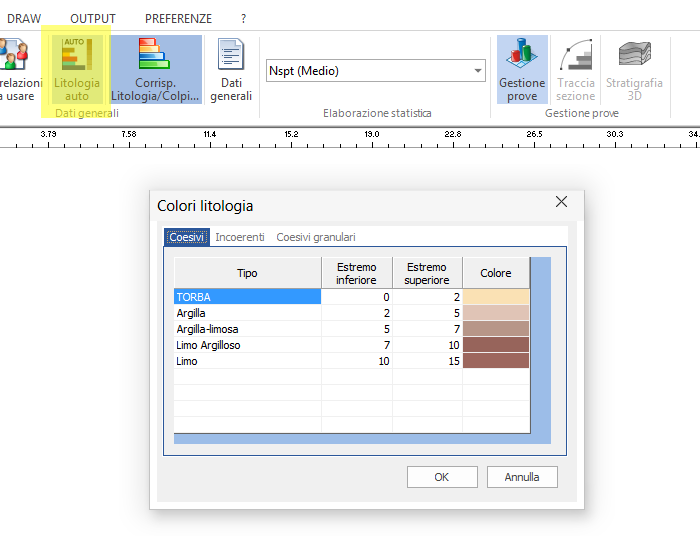Select the Argilla row name
700x554 pixels.
pyautogui.click(x=247, y=313)
